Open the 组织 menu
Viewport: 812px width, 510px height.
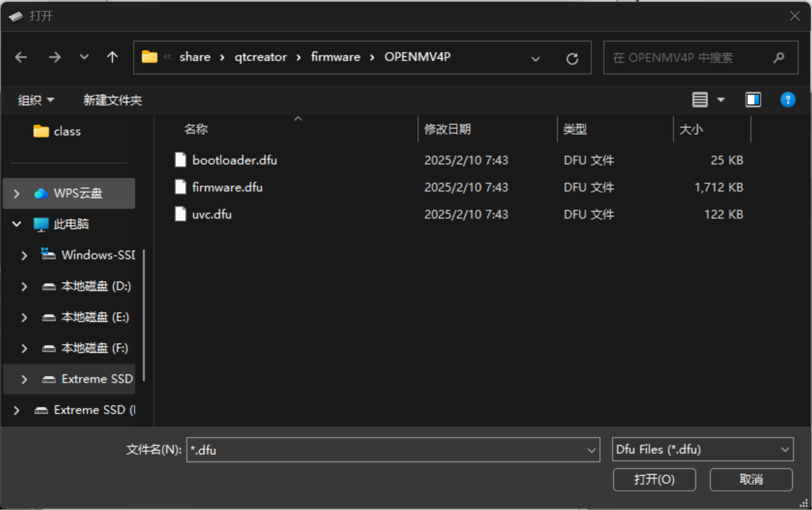[35, 99]
